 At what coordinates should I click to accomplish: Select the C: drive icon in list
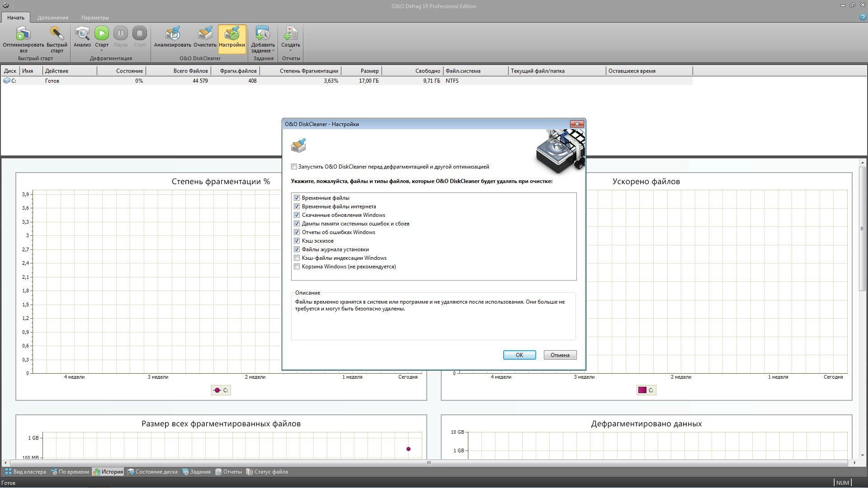coord(6,80)
